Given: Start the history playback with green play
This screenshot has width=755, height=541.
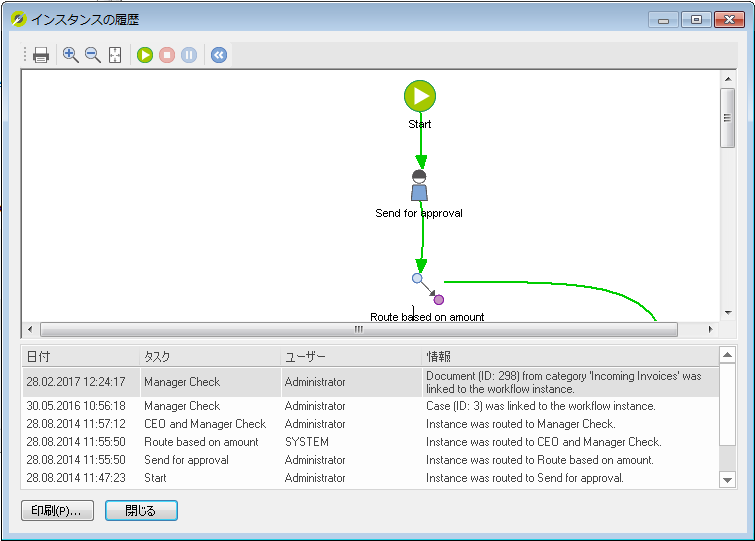Looking at the screenshot, I should tap(145, 55).
